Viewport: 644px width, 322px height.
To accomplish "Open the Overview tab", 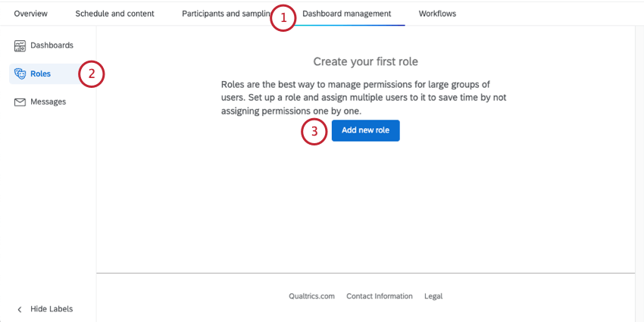I will point(30,14).
